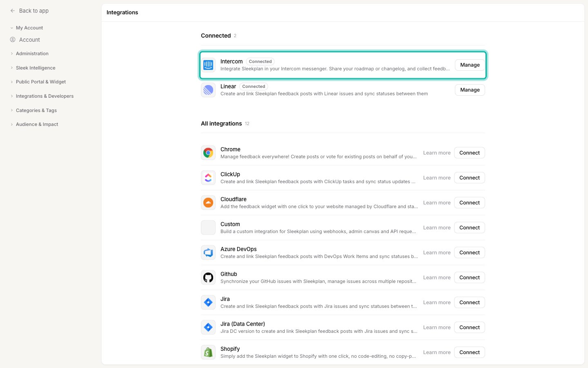Screen dimensions: 588x368
Task: Click the Shopify integration name
Action: tap(230, 349)
